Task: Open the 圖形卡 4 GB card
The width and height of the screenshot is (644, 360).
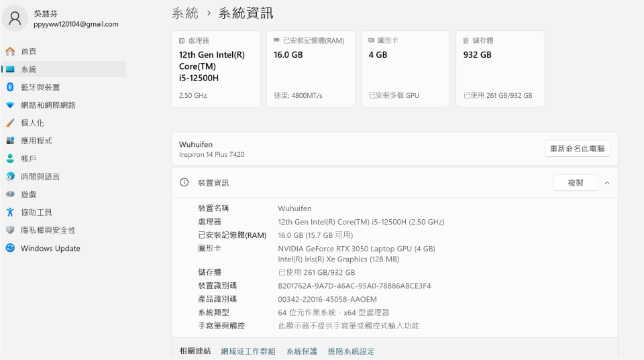Action: [405, 68]
